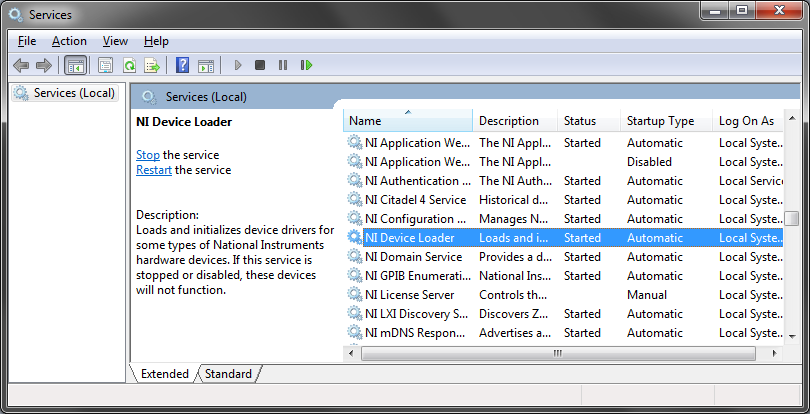Image resolution: width=810 pixels, height=414 pixels.
Task: Toggle Show/Hide Console Tree toolbar icon
Action: 75,65
